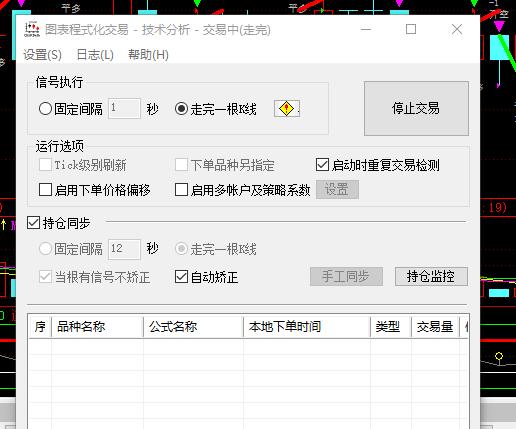This screenshot has width=516, height=429.
Task: Click the app icon in title bar
Action: [32, 29]
